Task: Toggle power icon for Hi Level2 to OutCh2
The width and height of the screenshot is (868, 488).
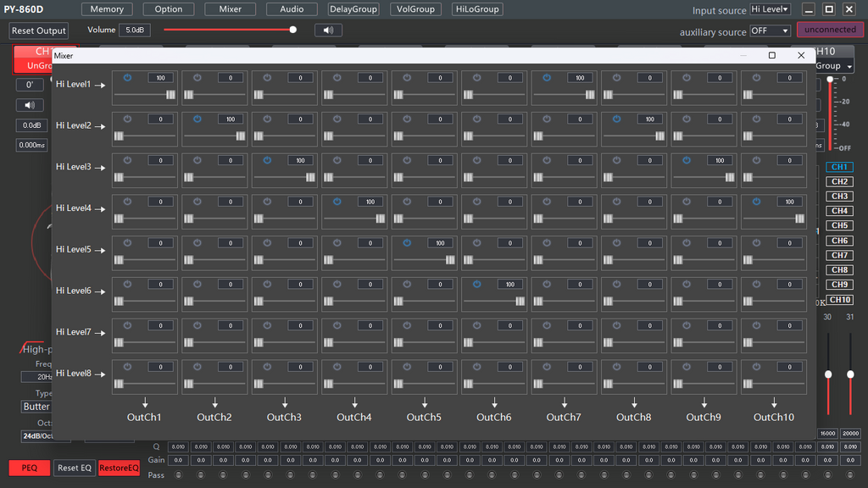Action: (197, 119)
